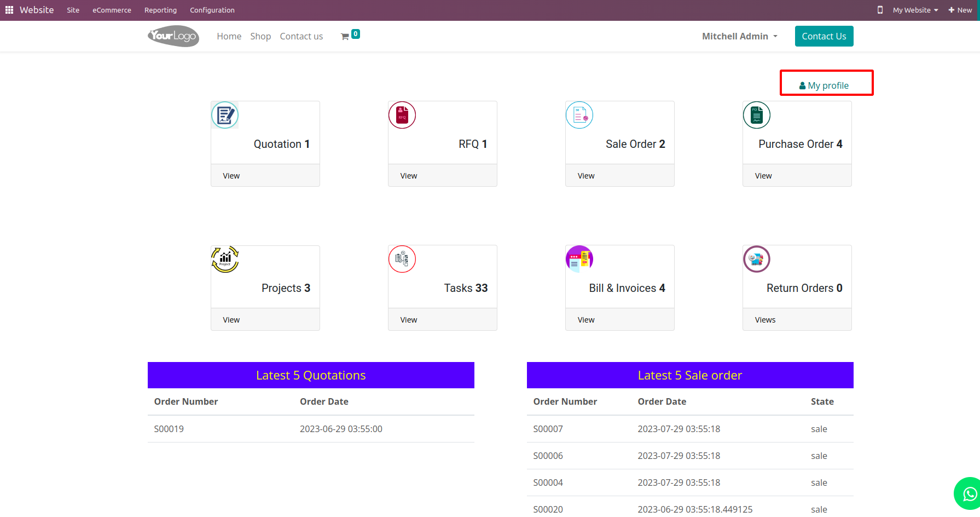View the Quotation list
The image size is (980, 517).
[231, 176]
